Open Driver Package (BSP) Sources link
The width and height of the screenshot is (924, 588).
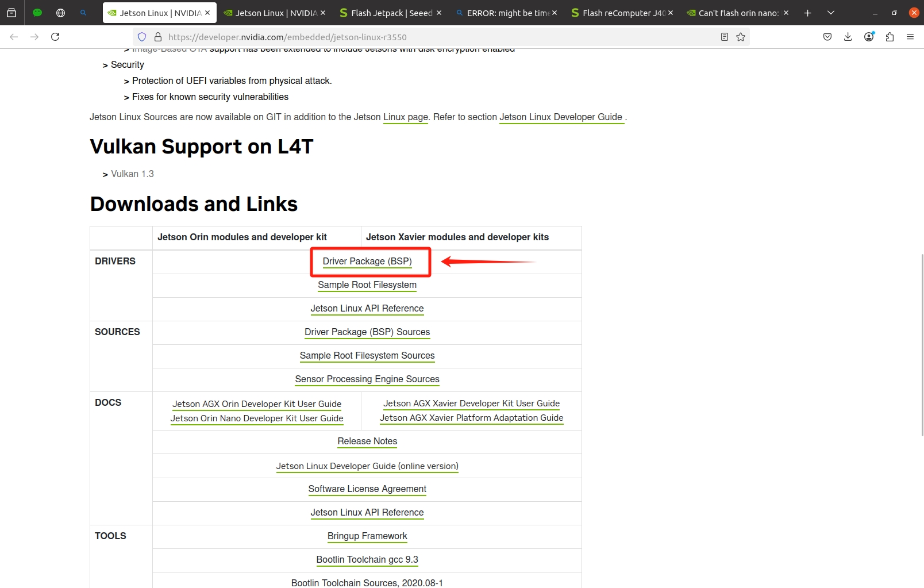pyautogui.click(x=367, y=332)
